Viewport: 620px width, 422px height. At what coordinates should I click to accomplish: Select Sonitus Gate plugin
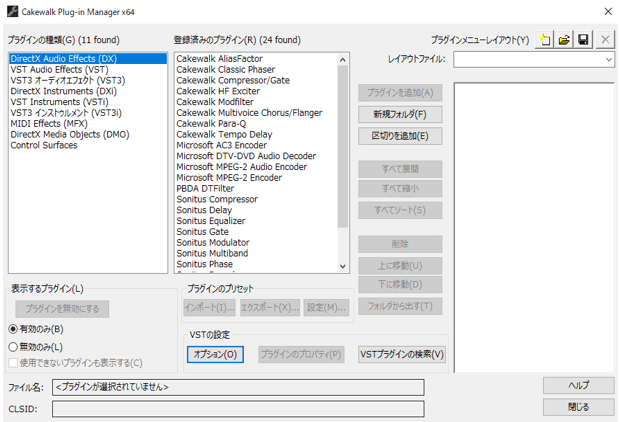click(x=256, y=232)
